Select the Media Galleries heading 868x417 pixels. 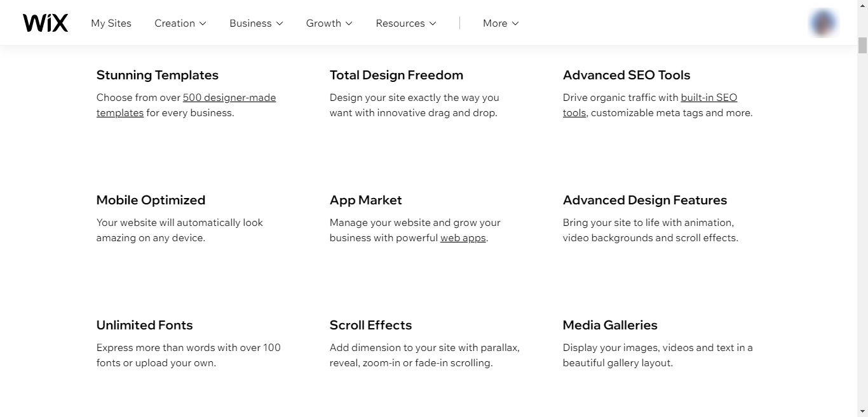pyautogui.click(x=610, y=325)
